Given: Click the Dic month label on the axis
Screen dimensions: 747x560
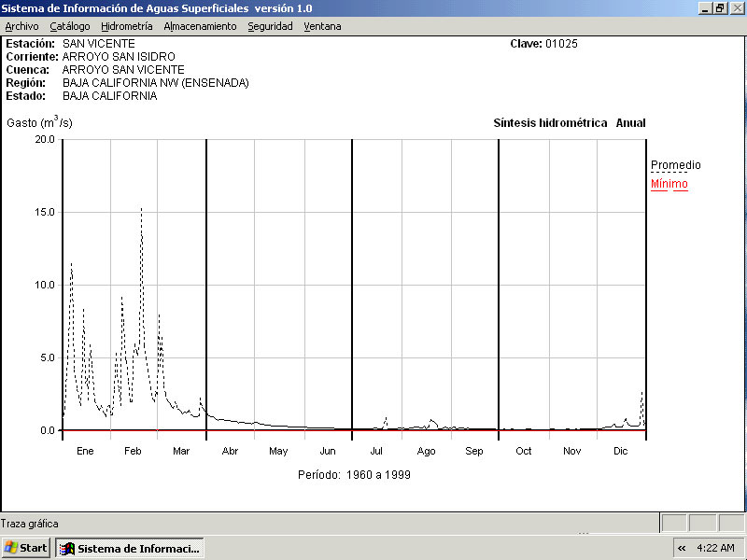Looking at the screenshot, I should pyautogui.click(x=620, y=451).
